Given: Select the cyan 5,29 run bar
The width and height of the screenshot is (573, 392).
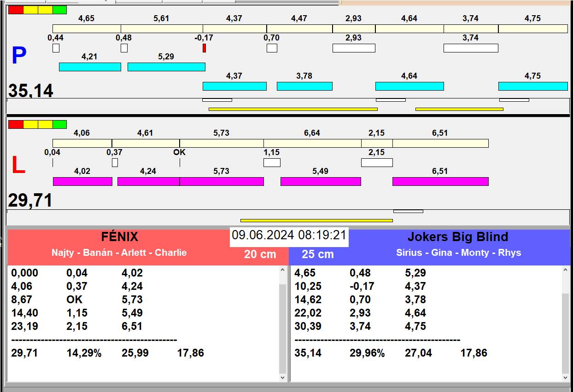Looking at the screenshot, I should click(166, 67).
